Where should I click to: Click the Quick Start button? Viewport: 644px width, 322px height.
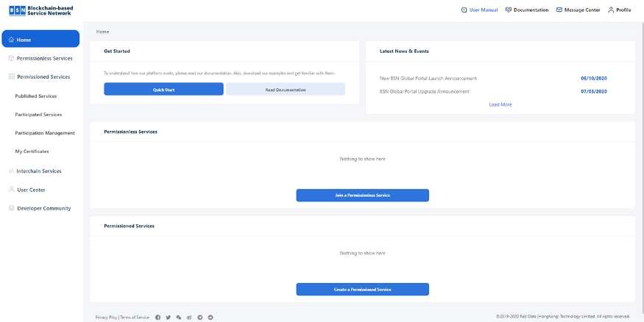(163, 90)
